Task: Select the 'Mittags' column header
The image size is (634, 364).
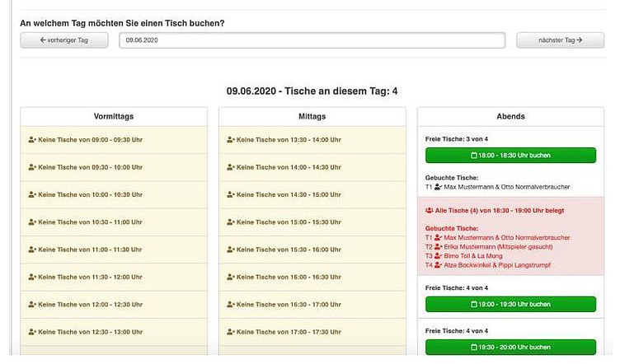Action: 312,116
